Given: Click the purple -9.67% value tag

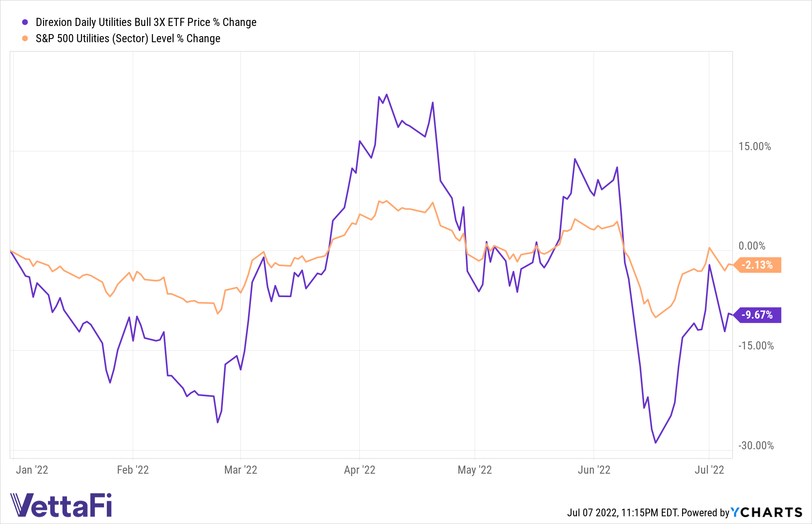Looking at the screenshot, I should pos(758,315).
